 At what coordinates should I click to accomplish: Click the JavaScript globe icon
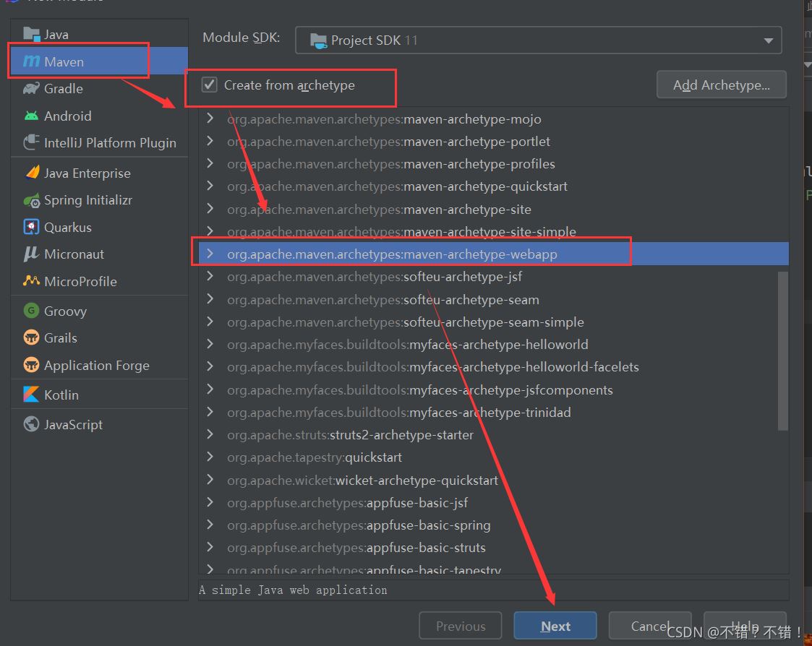pyautogui.click(x=32, y=424)
